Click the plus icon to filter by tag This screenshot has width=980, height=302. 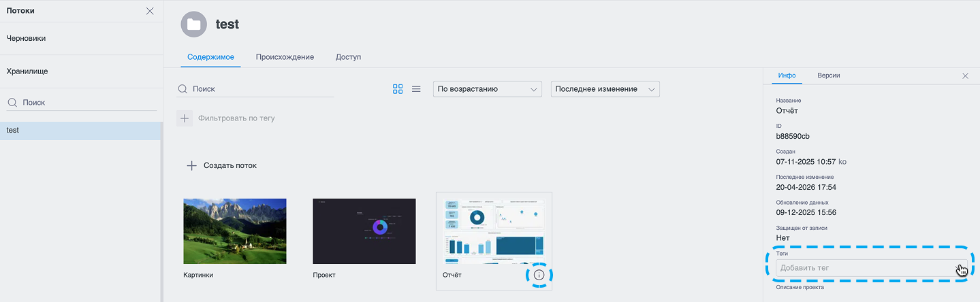coord(185,118)
